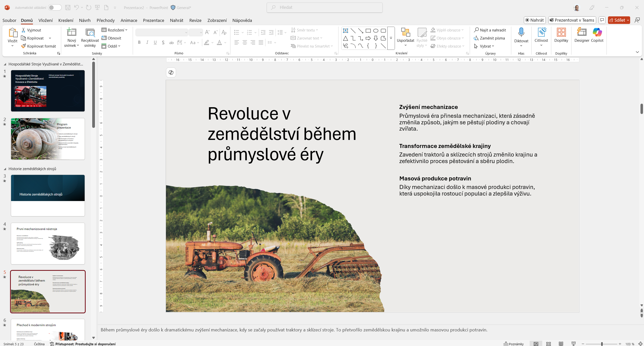
Task: Click the Recyklovat snímky icon
Action: pos(90,33)
